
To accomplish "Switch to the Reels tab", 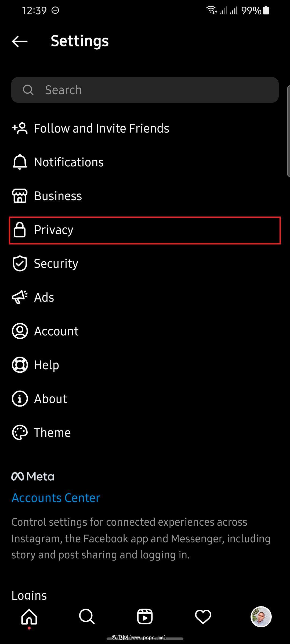I will pyautogui.click(x=145, y=617).
